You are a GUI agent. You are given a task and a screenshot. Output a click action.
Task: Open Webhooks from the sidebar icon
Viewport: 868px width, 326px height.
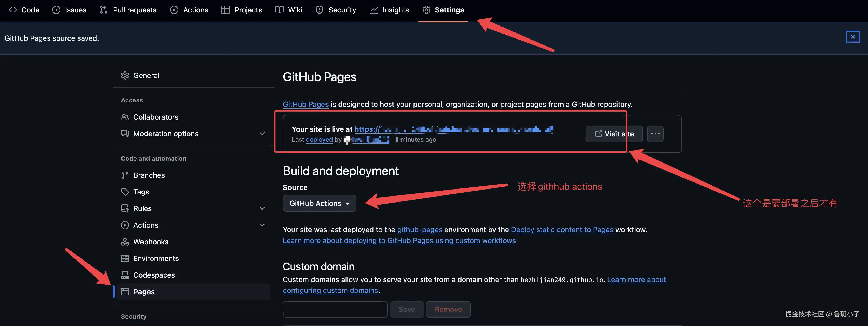pos(125,242)
